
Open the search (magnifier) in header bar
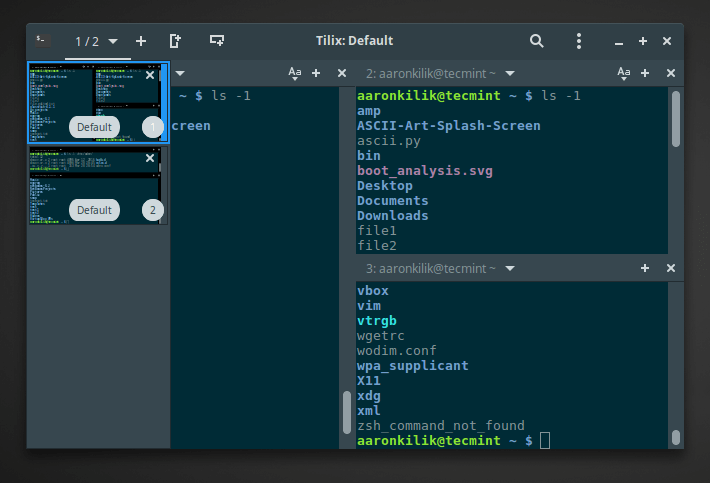(537, 41)
